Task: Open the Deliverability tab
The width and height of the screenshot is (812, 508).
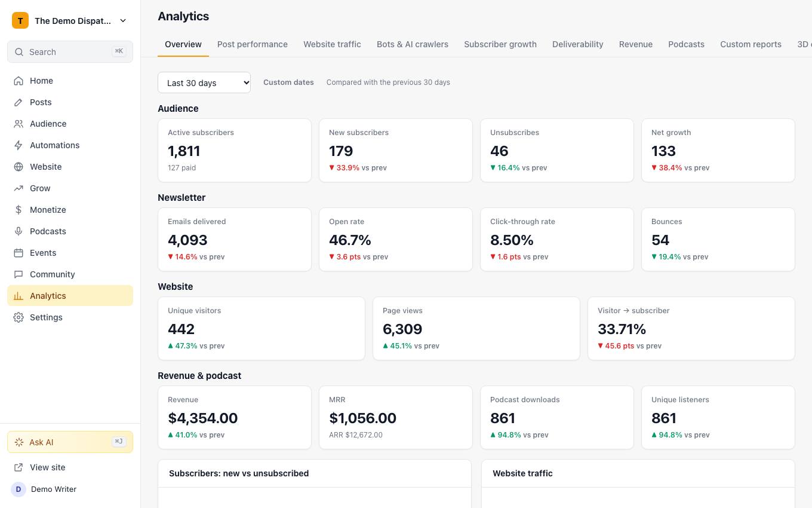Action: click(x=578, y=44)
